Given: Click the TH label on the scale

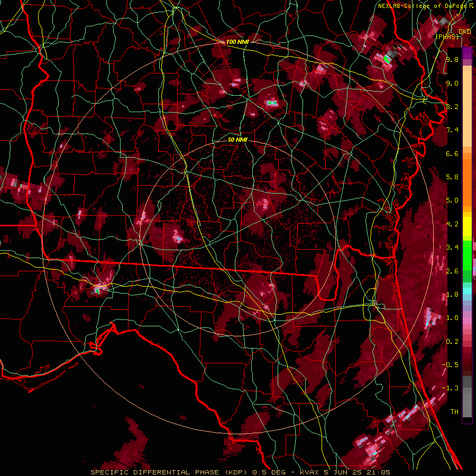Looking at the screenshot, I should click(x=454, y=412).
